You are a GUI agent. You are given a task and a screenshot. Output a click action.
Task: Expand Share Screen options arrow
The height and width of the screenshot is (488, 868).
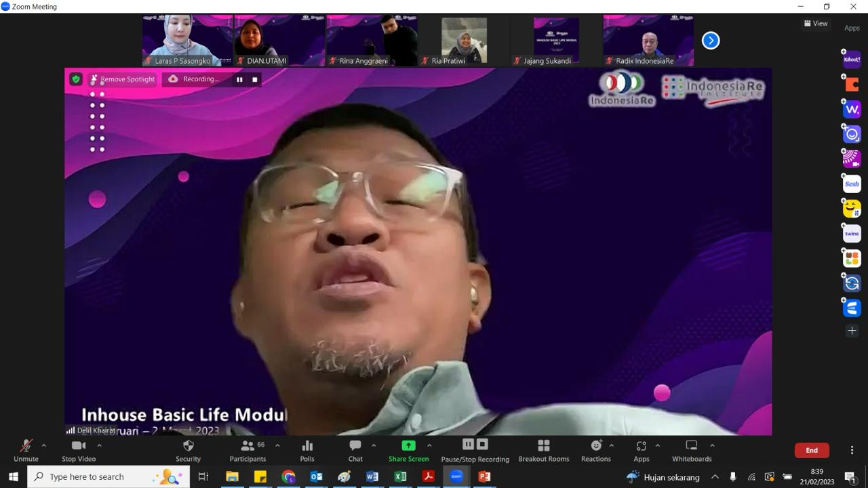[429, 445]
